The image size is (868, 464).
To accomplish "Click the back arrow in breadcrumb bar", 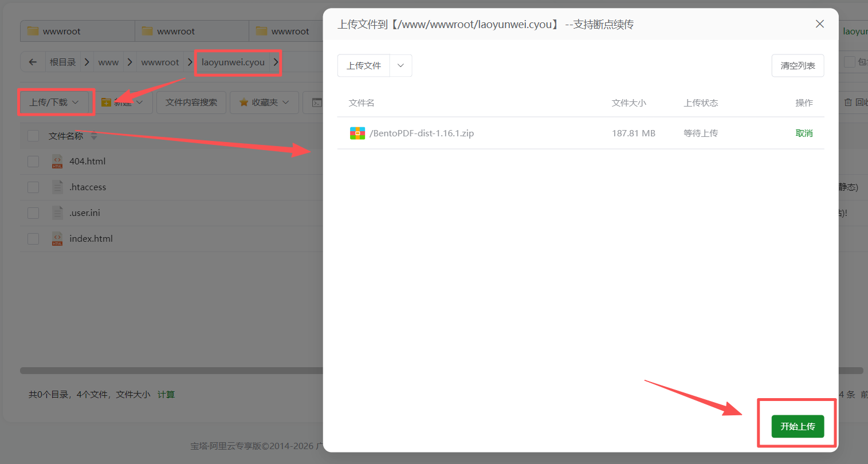I will [x=33, y=62].
